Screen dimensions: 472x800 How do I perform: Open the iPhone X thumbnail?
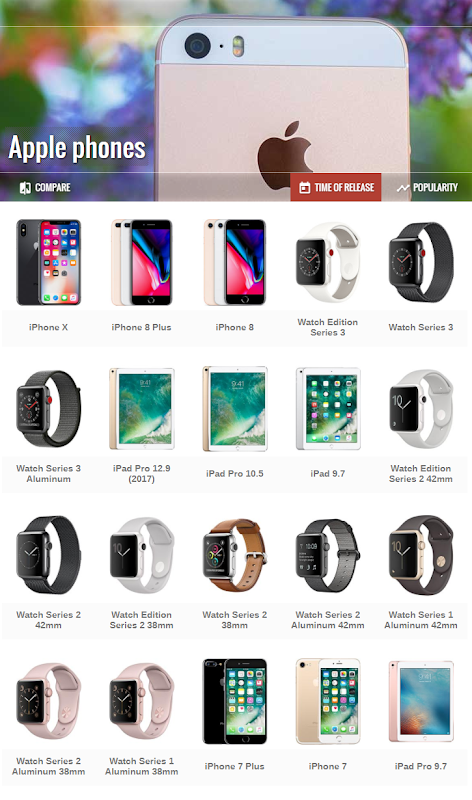tap(48, 262)
